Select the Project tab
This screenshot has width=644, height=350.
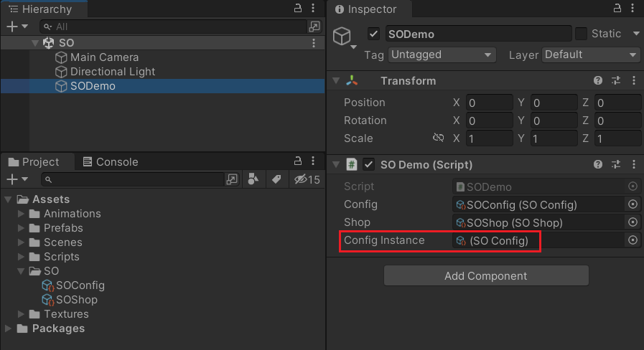(34, 161)
